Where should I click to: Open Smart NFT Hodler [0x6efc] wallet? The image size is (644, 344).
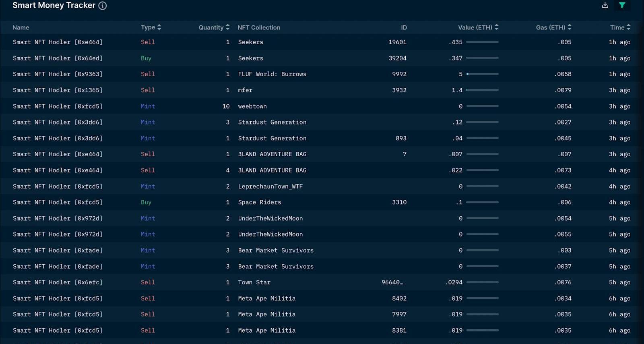pos(58,282)
